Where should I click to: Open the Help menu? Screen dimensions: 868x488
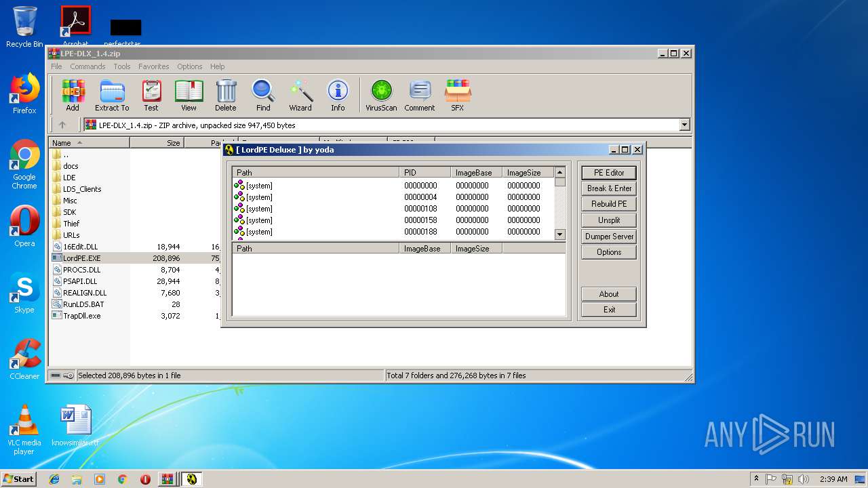click(217, 66)
